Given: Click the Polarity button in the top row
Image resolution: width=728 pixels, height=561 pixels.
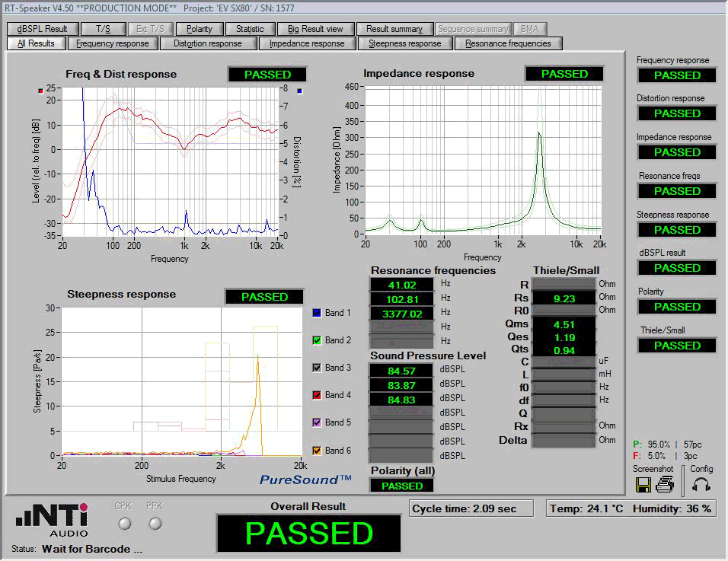Looking at the screenshot, I should [x=200, y=29].
